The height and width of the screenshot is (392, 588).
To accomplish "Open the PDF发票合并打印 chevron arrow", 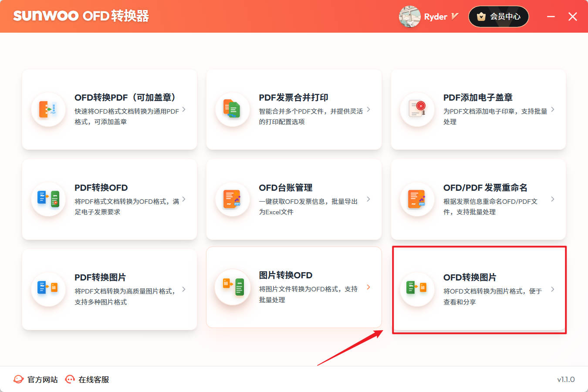I will click(x=368, y=109).
